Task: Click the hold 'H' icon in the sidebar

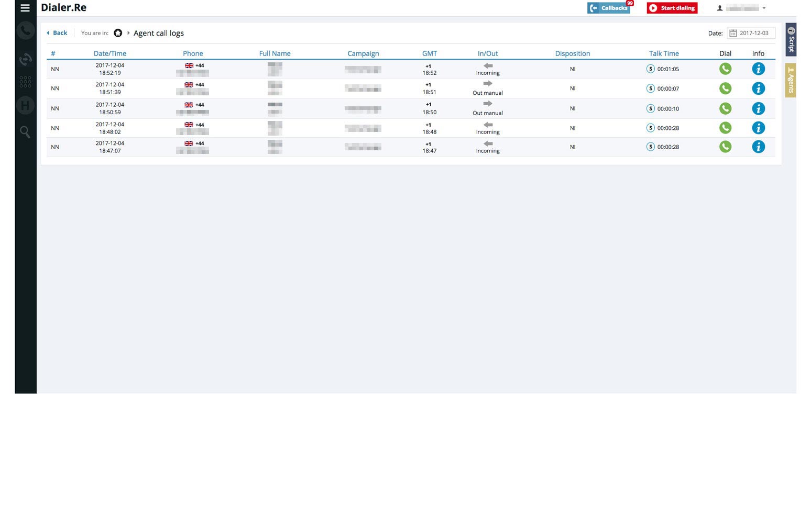Action: [25, 105]
